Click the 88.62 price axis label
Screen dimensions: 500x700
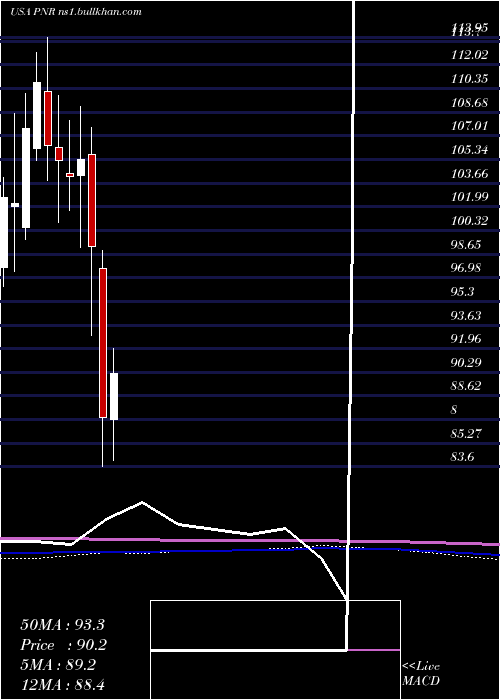(x=464, y=386)
